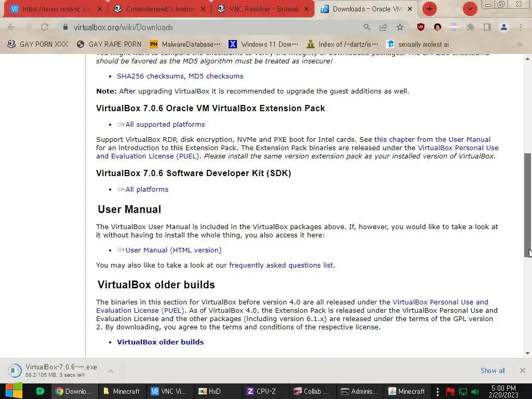Screen dimensions: 532x399
Task: Open the volume speaker tray icon
Action: (x=475, y=392)
